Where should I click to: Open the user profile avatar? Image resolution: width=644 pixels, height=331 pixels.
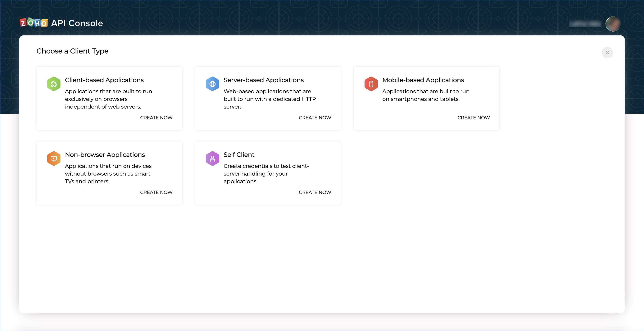click(x=613, y=24)
